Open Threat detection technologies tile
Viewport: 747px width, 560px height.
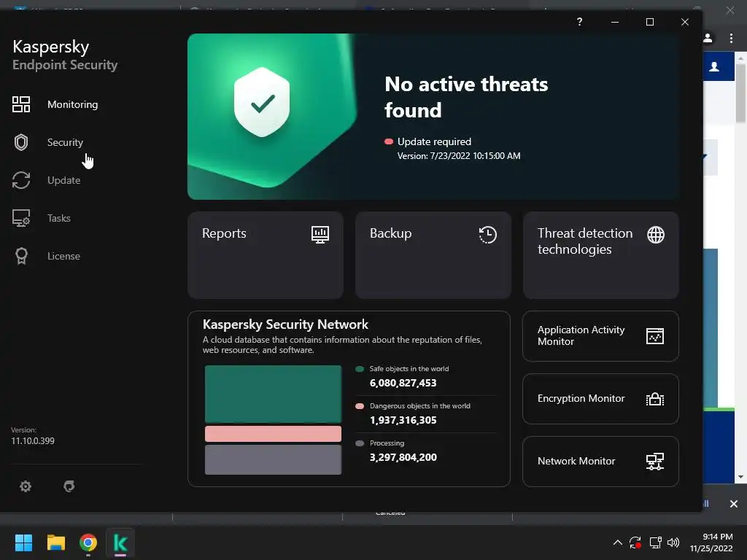601,255
